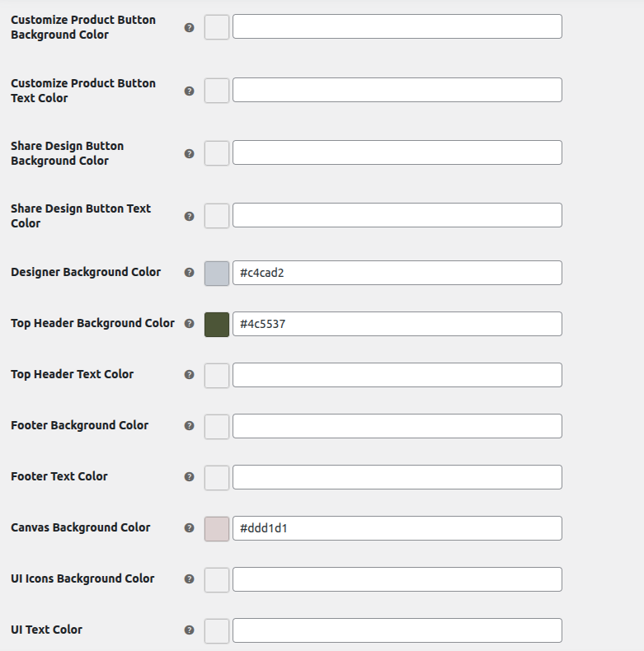Viewport: 644px width, 651px height.
Task: Click the Footer Background Color text field
Action: point(397,426)
